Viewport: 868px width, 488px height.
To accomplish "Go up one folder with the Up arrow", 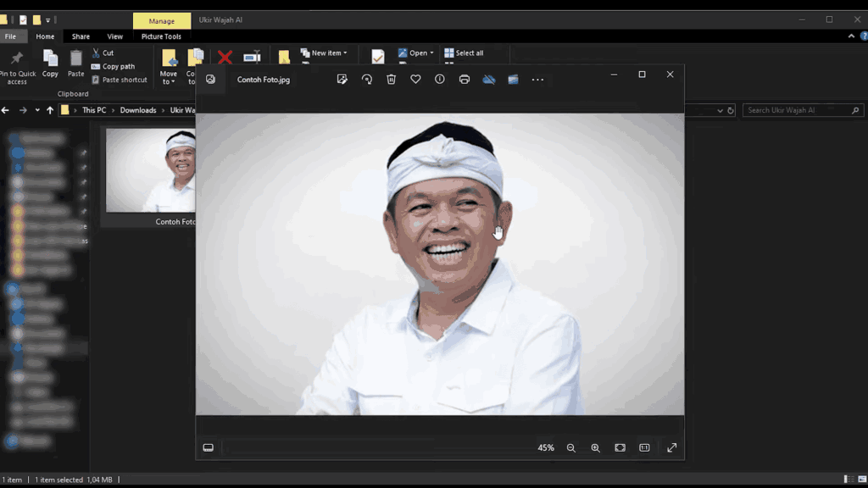I will coord(50,110).
